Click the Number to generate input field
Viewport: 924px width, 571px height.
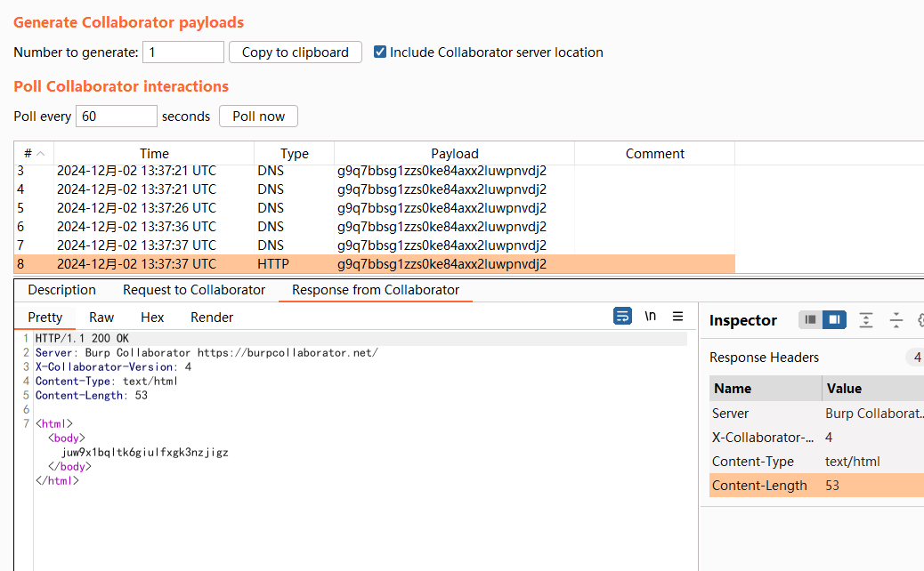[183, 52]
